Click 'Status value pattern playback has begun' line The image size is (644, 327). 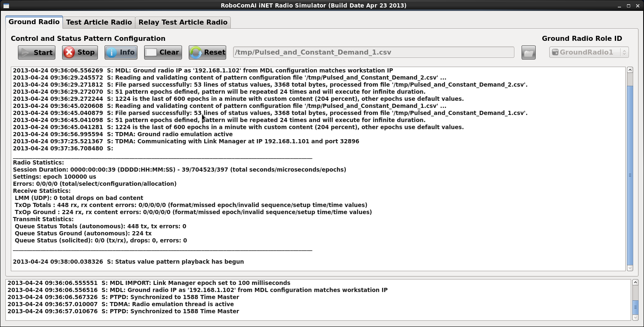[128, 262]
